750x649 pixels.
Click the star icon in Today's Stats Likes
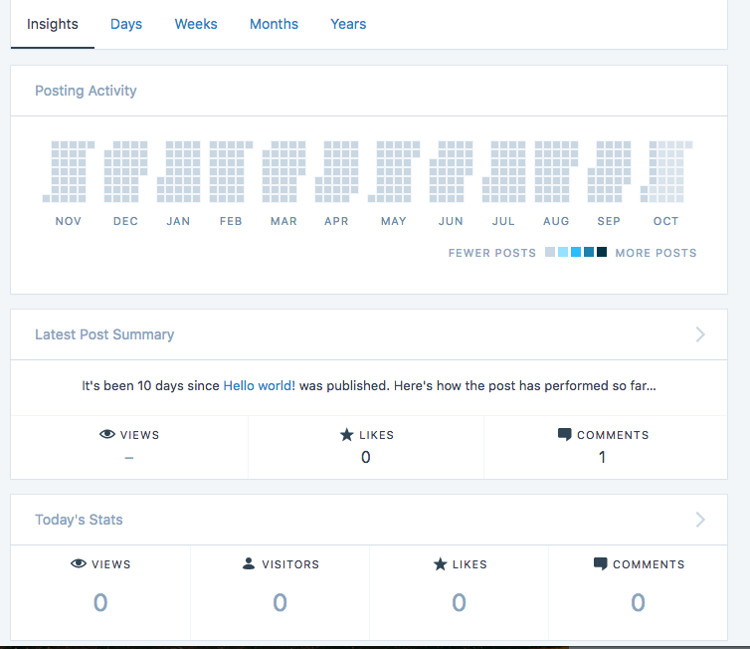pos(440,564)
